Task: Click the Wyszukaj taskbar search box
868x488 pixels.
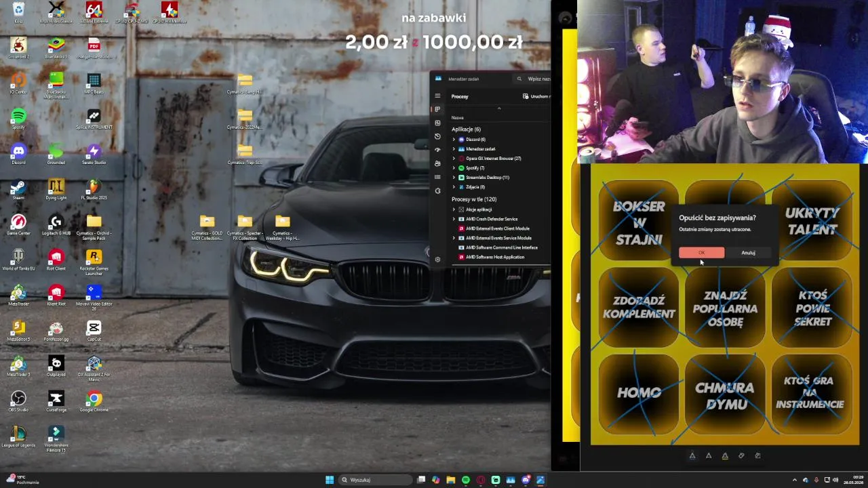Action: [376, 480]
